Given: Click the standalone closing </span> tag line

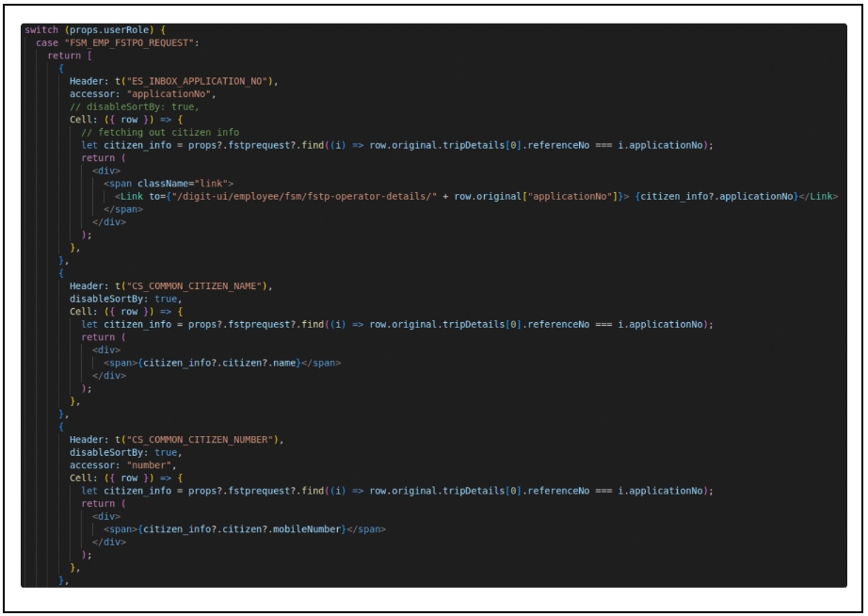Looking at the screenshot, I should [121, 208].
